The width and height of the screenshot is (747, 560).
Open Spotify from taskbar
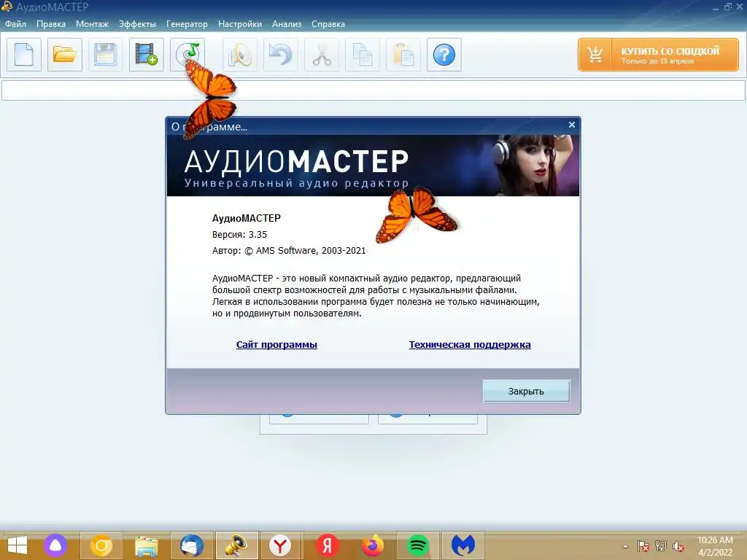418,545
